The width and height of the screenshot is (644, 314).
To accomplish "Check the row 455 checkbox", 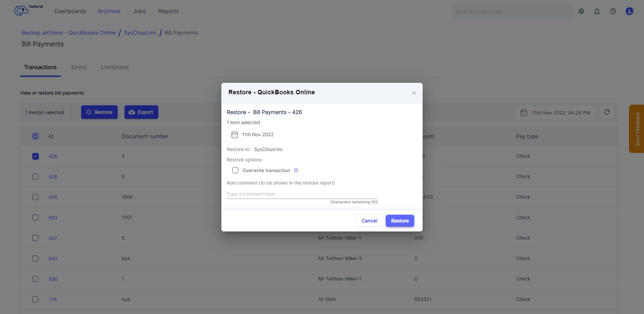I will [35, 197].
